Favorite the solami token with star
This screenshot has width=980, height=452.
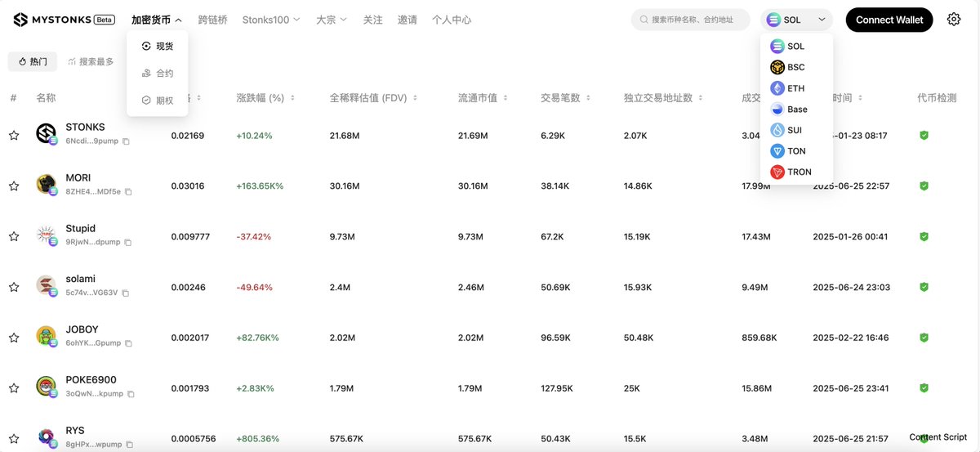[14, 288]
